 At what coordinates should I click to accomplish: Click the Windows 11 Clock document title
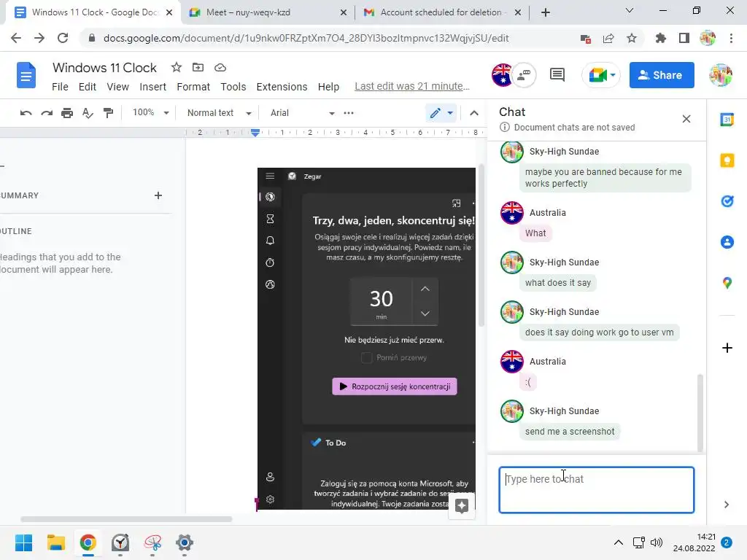point(104,68)
